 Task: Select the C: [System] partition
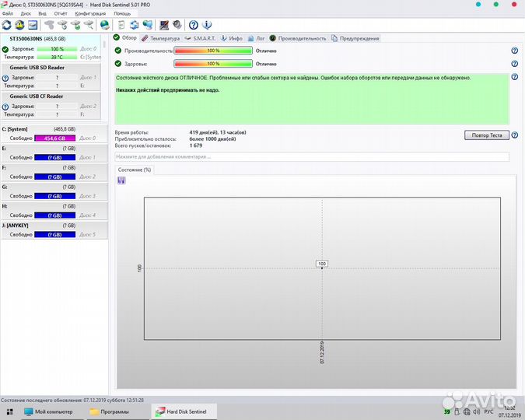click(54, 133)
